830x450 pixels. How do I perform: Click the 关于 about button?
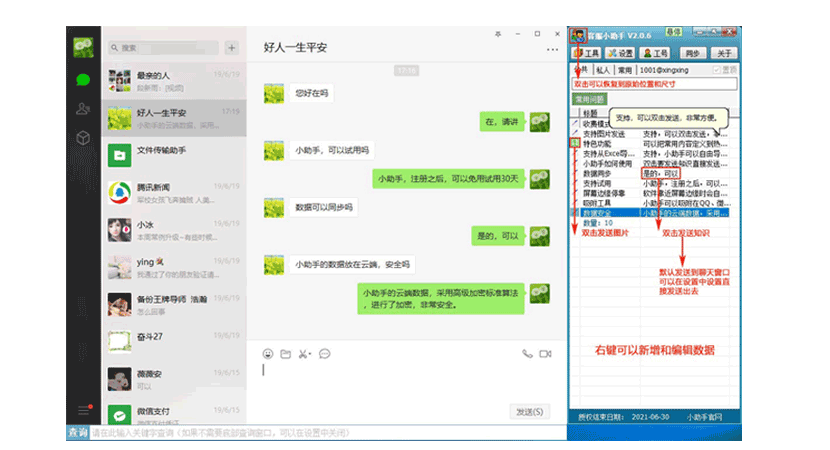[x=724, y=53]
